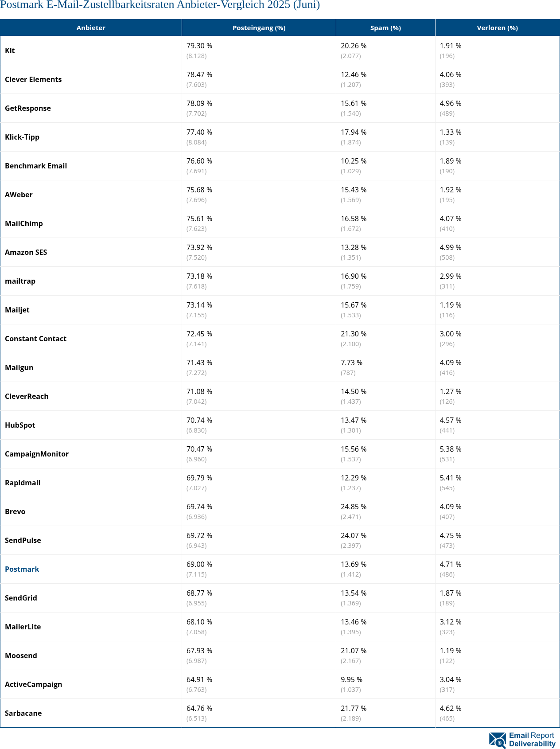
Task: Click the page title heading about Postmark
Action: [x=160, y=5]
